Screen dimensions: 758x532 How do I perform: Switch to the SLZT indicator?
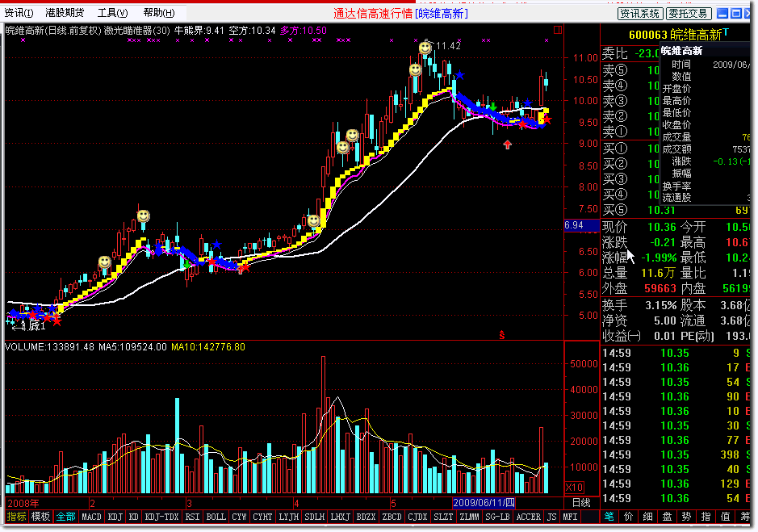pos(443,517)
